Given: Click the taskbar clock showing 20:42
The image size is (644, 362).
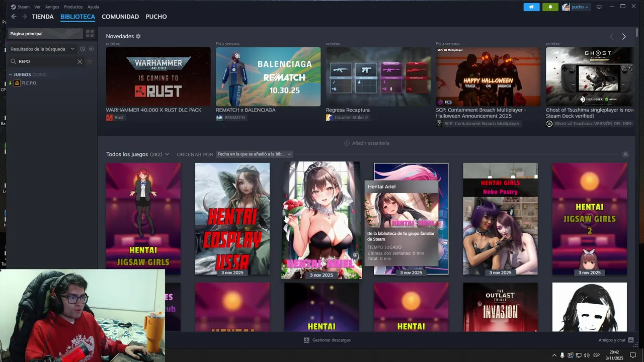Looking at the screenshot, I should [x=614, y=355].
